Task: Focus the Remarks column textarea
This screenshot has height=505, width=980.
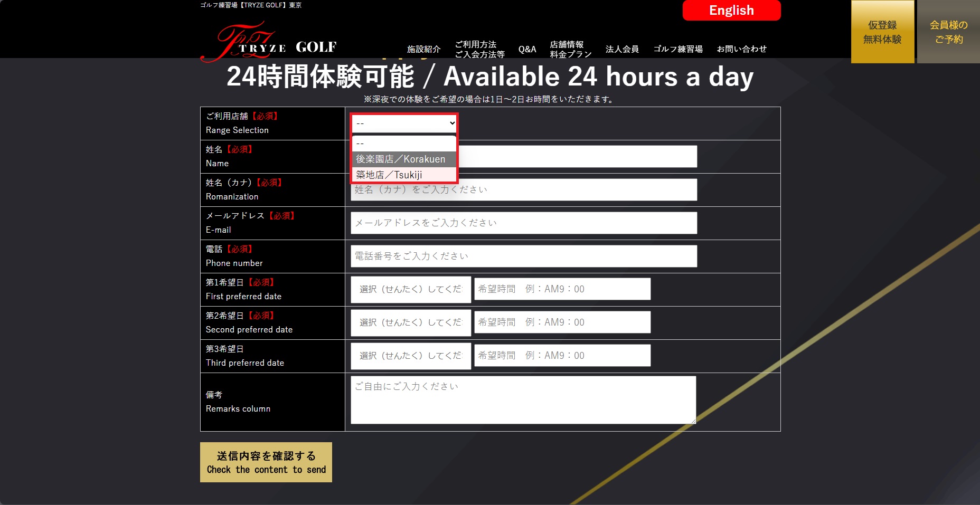Action: 523,400
